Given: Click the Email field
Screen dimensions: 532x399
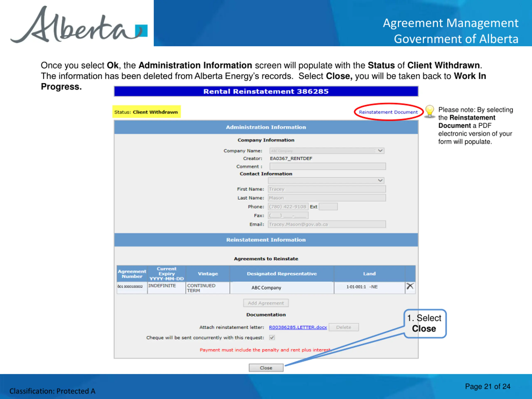Looking at the screenshot, I should [x=327, y=224].
